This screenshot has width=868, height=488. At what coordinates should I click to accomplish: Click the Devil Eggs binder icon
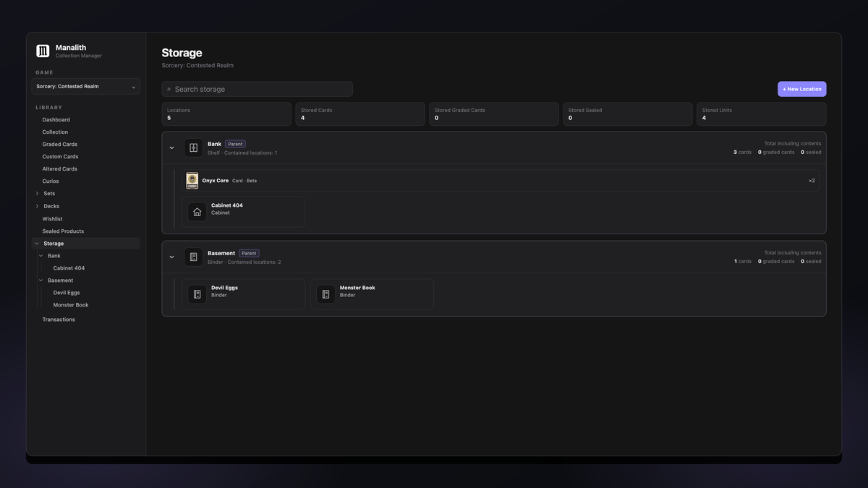coord(197,294)
